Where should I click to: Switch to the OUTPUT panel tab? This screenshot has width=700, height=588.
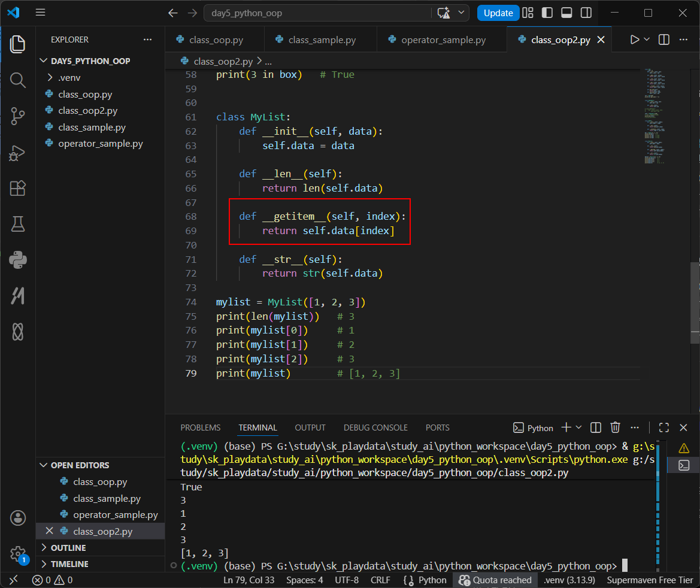[x=310, y=428]
